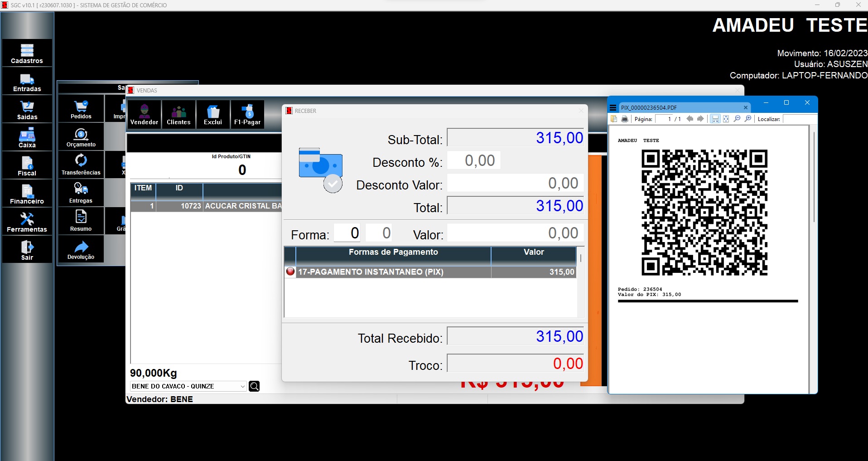Click the ITEM column header in Vendas grid
The width and height of the screenshot is (868, 461).
point(143,191)
